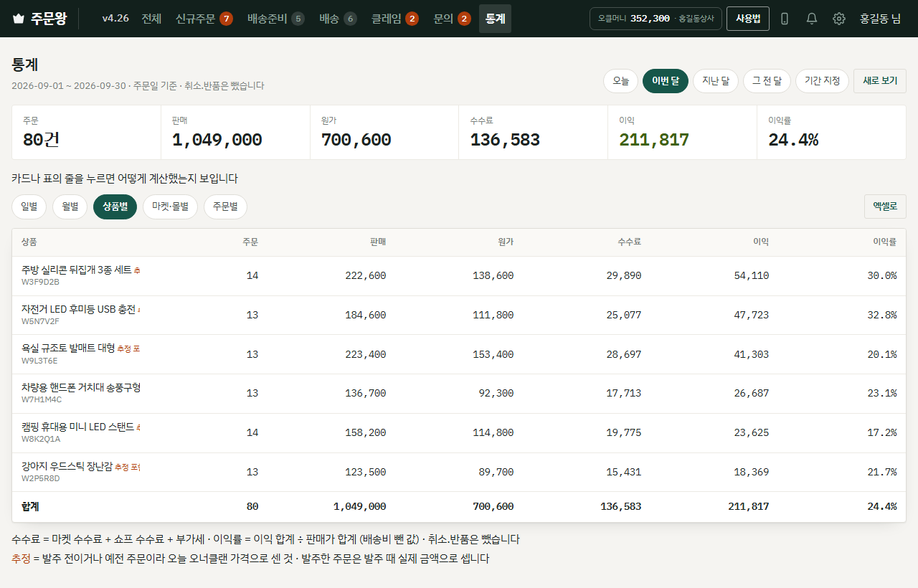Click the 원가 700,600 summary card
Viewport: 918px width, 588px height.
pyautogui.click(x=384, y=133)
